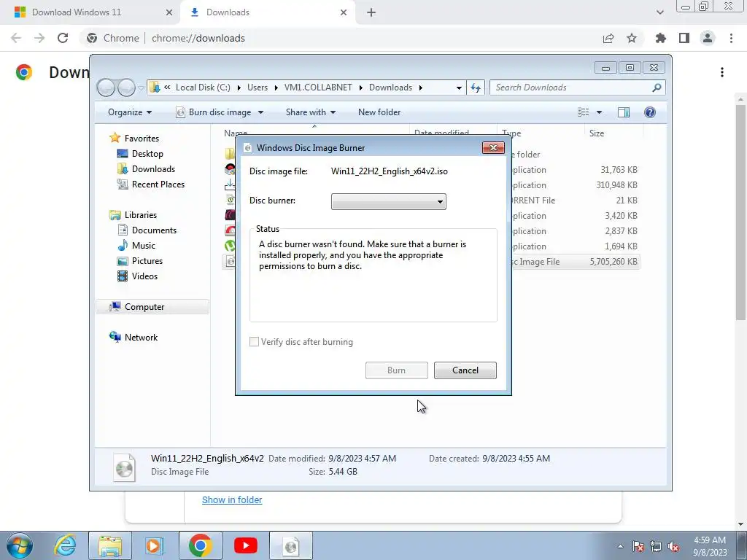This screenshot has height=560, width=747.
Task: Click the network icon in system tray
Action: [656, 547]
